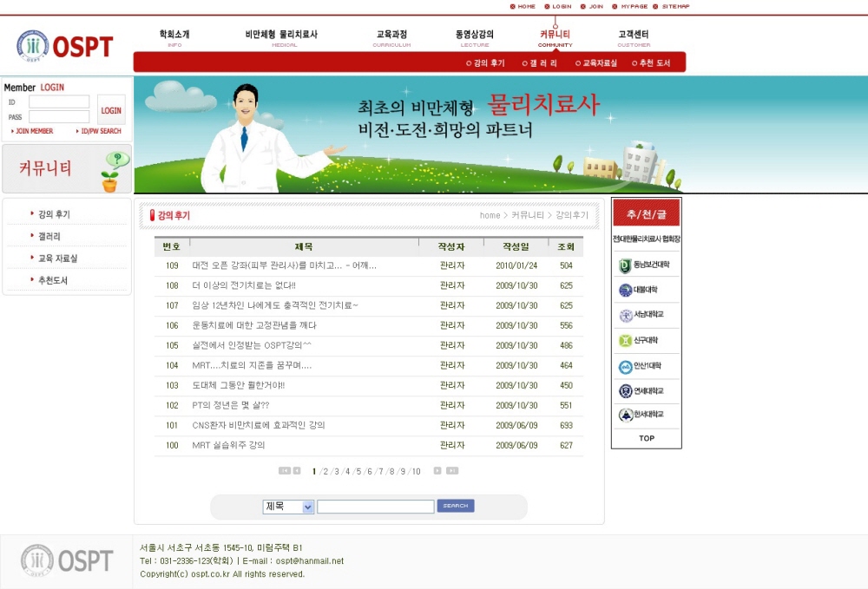
Task: Select 갤러리 in the red submenu bar
Action: click(542, 63)
